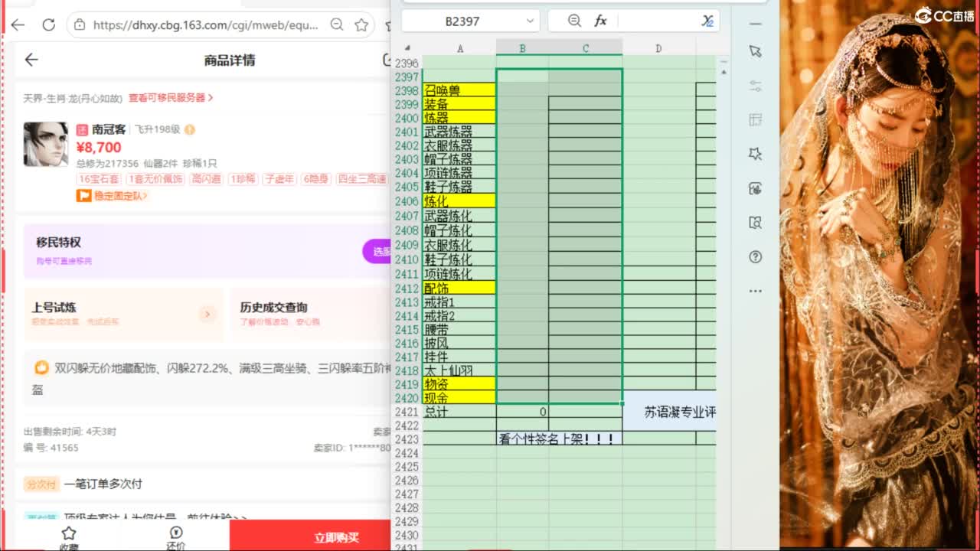Bookmark the page with the star icon

pos(361,24)
